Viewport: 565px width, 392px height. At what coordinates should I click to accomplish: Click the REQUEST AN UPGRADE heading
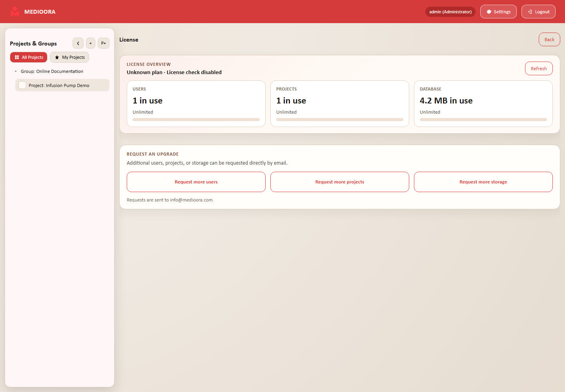pos(153,154)
